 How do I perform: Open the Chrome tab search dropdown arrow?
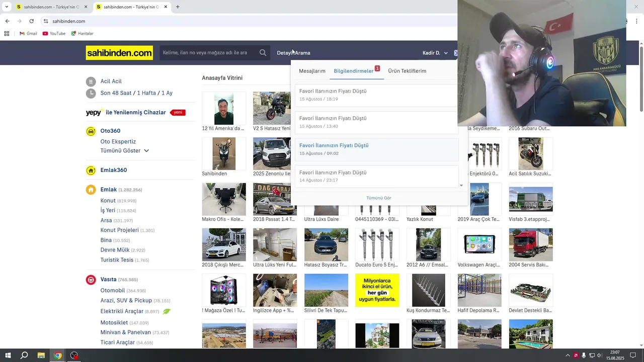[x=7, y=7]
